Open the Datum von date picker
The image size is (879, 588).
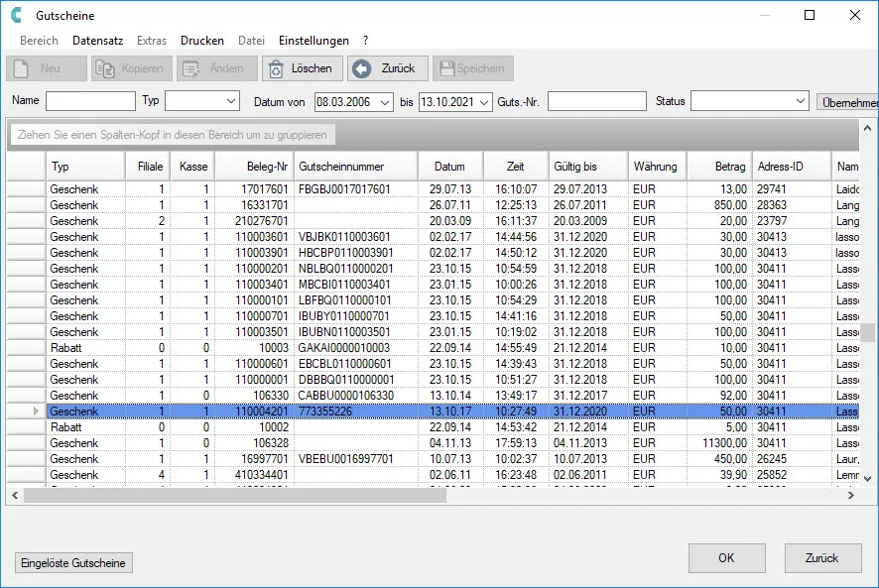click(385, 101)
